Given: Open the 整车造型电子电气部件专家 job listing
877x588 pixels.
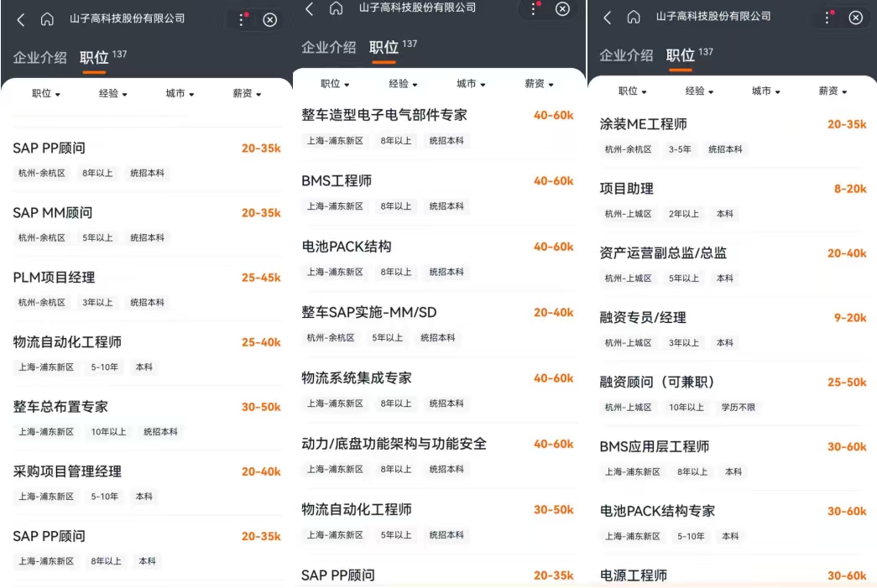Looking at the screenshot, I should point(437,127).
